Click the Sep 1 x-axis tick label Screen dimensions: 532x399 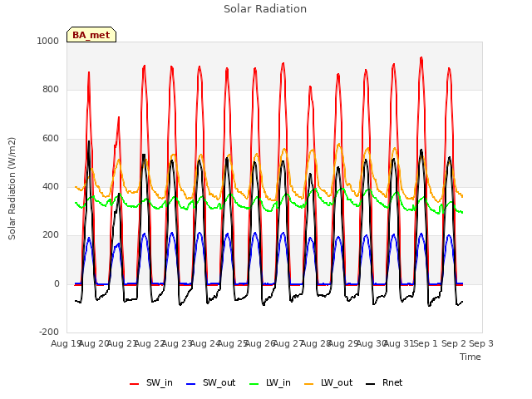[x=426, y=343]
